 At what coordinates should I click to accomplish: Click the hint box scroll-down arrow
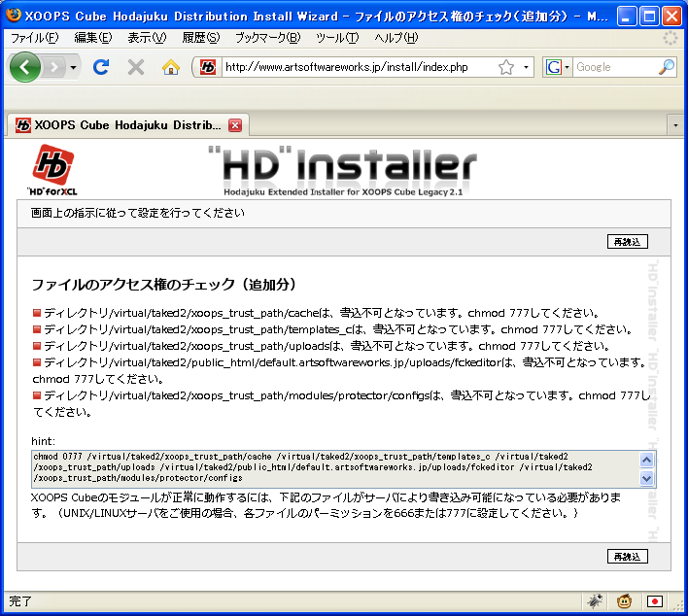point(647,478)
